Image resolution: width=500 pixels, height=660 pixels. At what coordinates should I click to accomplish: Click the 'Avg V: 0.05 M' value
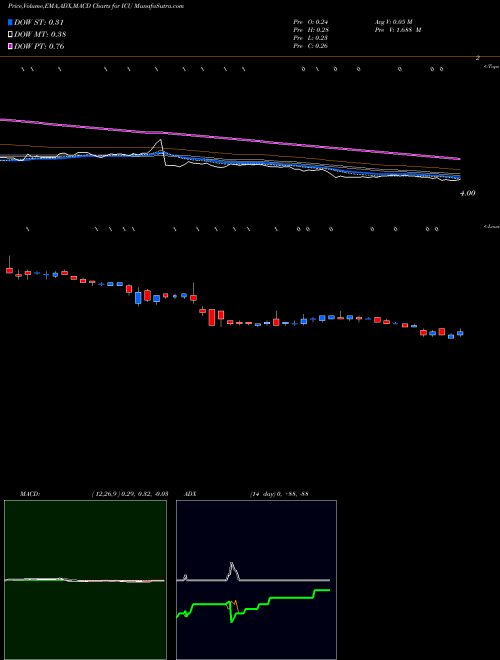tap(394, 22)
